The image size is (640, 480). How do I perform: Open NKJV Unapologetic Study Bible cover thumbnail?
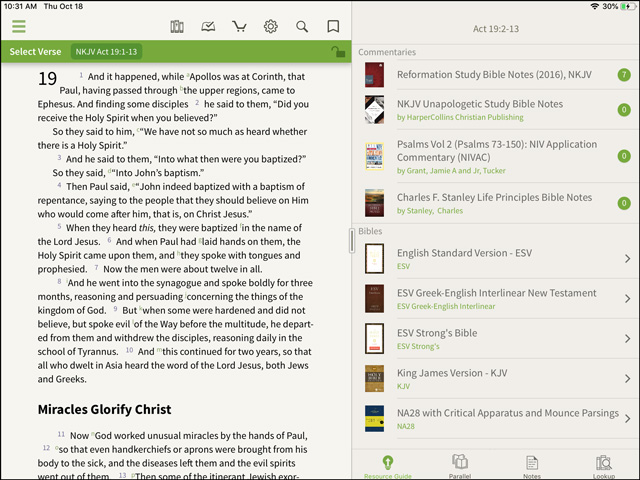[x=374, y=109]
